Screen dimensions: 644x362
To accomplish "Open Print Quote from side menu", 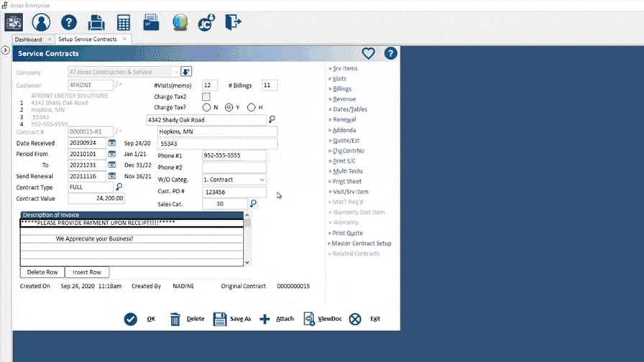I will pos(347,233).
